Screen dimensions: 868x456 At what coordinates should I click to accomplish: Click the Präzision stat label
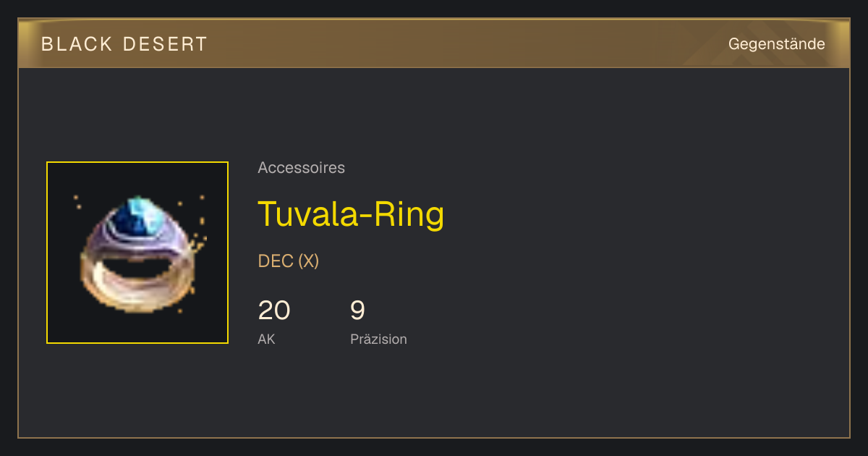[x=378, y=339]
